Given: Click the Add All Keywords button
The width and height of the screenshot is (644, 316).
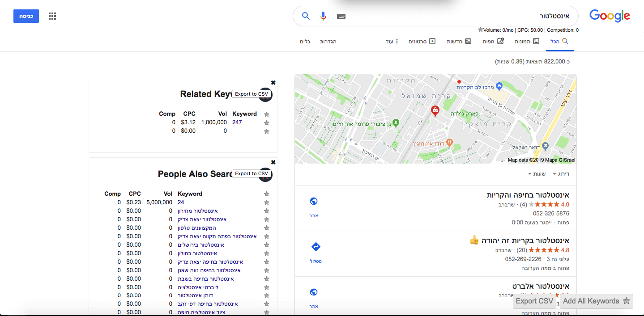Looking at the screenshot, I should pos(596,301).
